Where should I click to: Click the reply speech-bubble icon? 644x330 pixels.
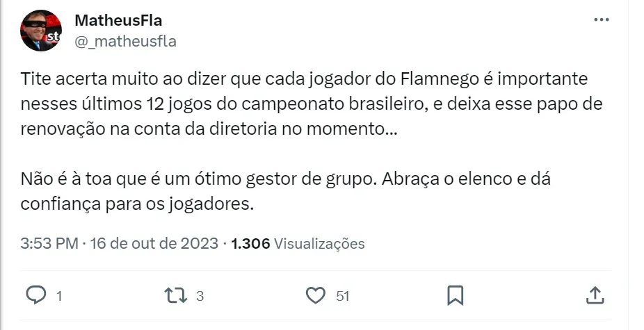coord(35,295)
